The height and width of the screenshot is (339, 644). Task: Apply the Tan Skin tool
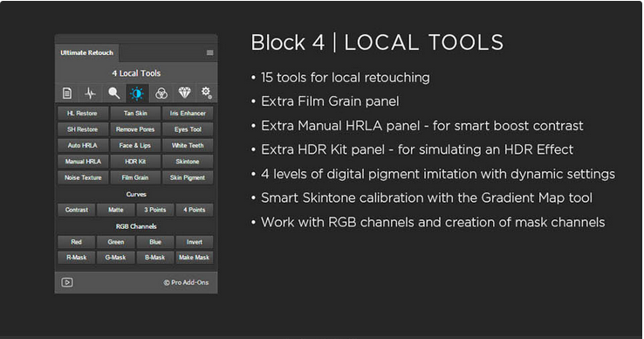point(135,113)
